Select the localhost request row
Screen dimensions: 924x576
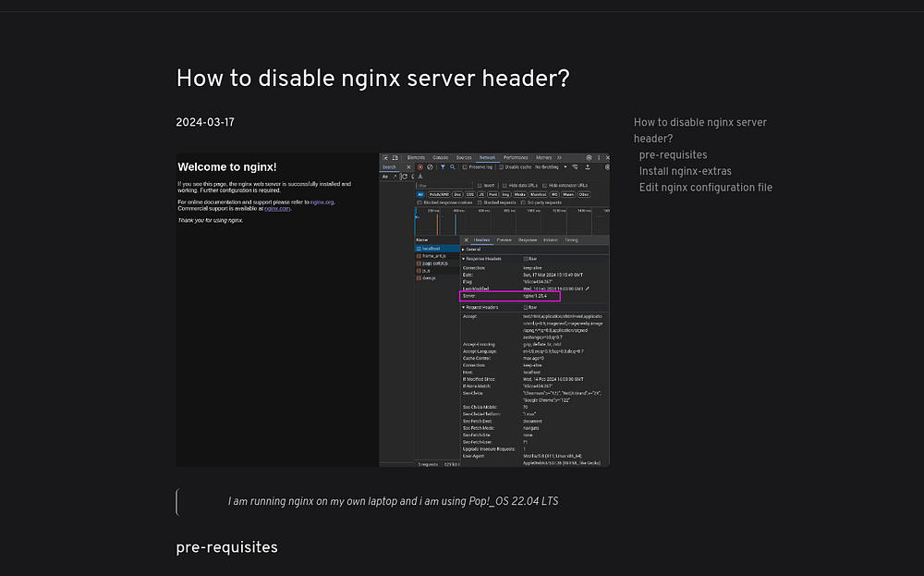[x=437, y=249]
